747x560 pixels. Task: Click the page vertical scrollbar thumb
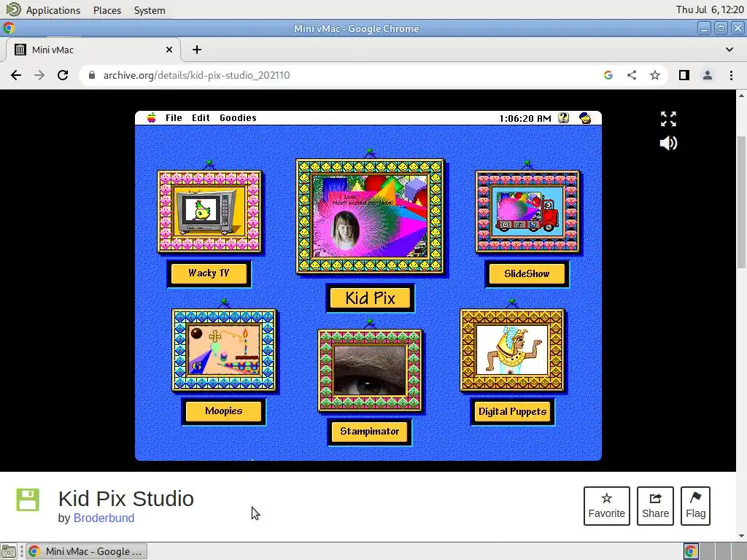(741, 203)
